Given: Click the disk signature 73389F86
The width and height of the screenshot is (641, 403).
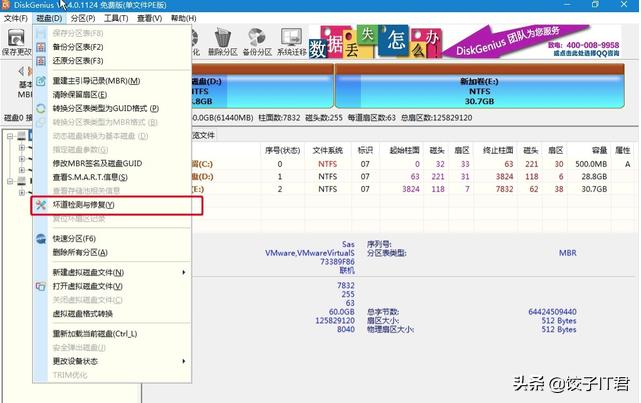Looking at the screenshot, I should [337, 262].
